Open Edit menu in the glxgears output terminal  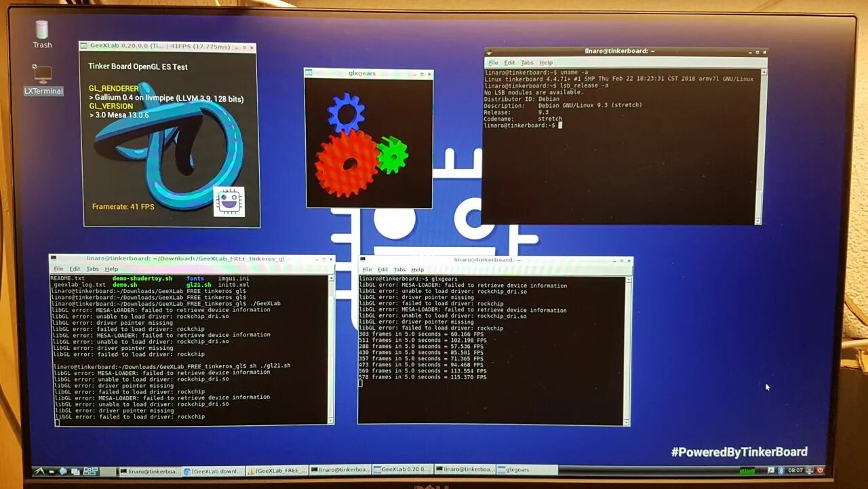(382, 269)
